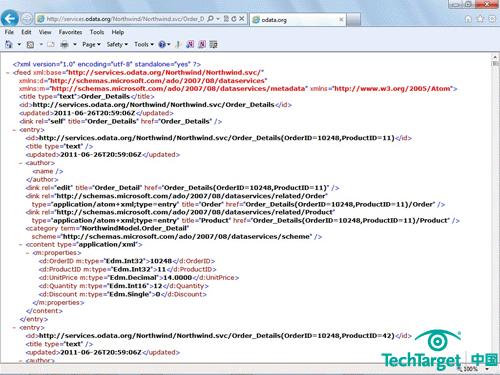500x375 pixels.
Task: Refresh the page using the reload icon
Action: coord(234,19)
